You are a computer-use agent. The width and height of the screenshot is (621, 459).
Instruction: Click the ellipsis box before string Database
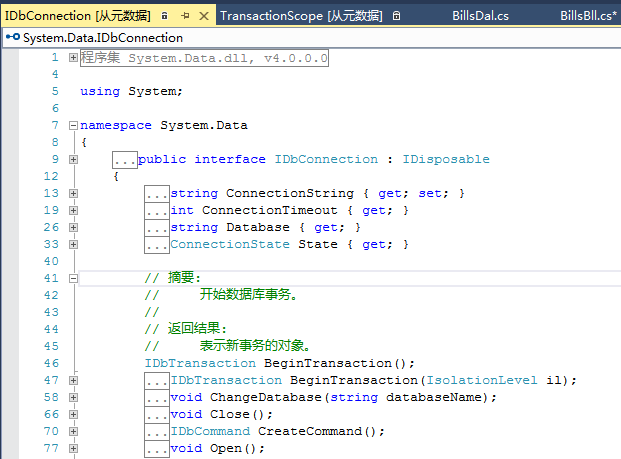tap(157, 228)
